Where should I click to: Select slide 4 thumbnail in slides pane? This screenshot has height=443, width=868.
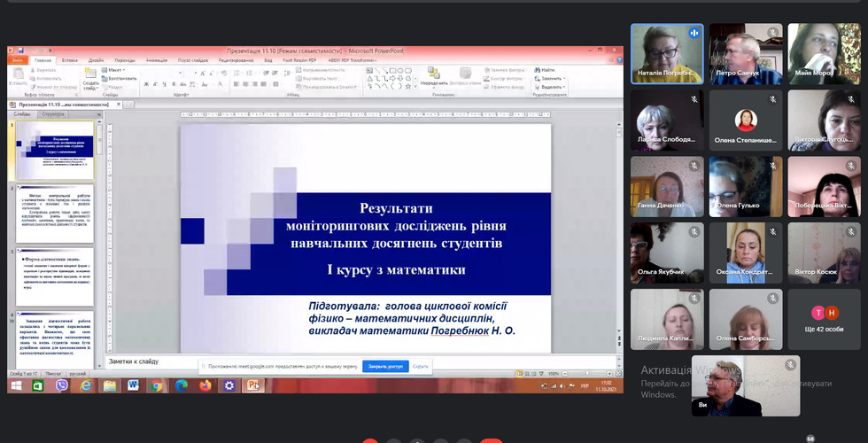pyautogui.click(x=55, y=340)
